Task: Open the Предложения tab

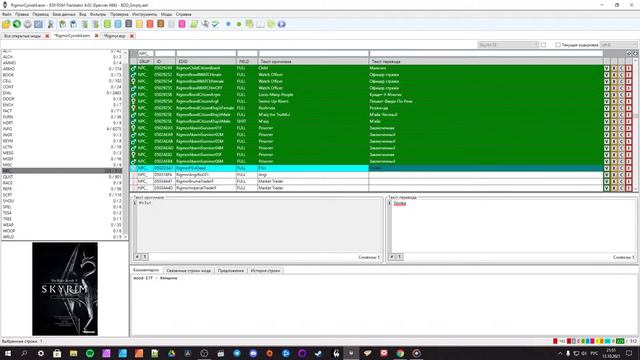Action: pos(231,271)
